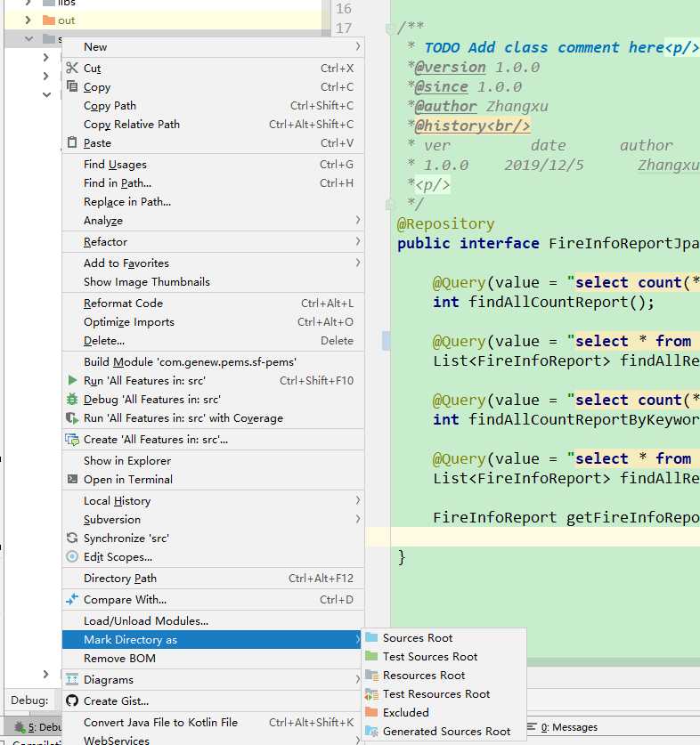Image resolution: width=700 pixels, height=745 pixels.
Task: Click the Diagrams icon
Action: [72, 679]
